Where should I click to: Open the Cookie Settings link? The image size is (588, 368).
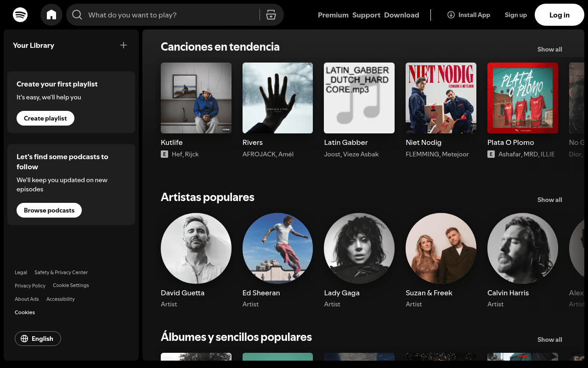pos(71,285)
